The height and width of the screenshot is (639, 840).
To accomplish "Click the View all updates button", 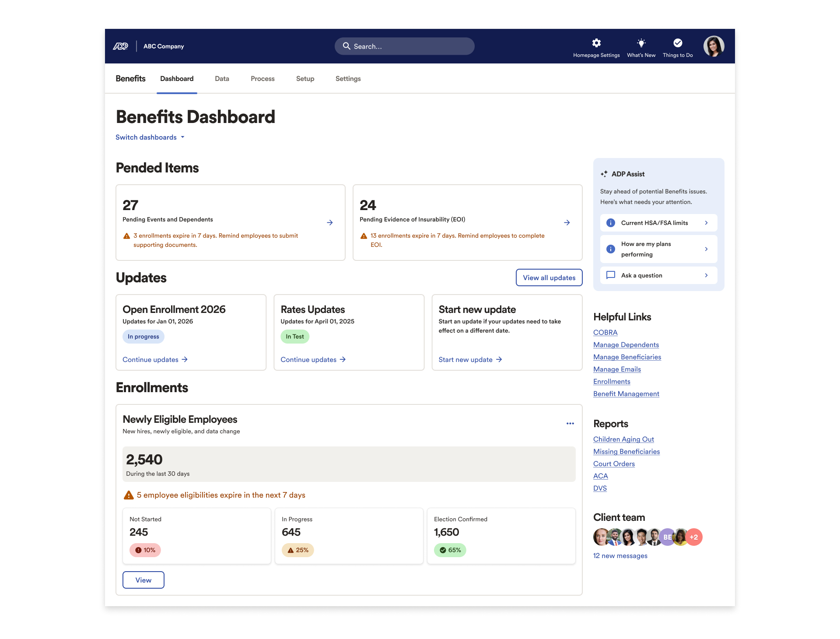I will pos(549,277).
